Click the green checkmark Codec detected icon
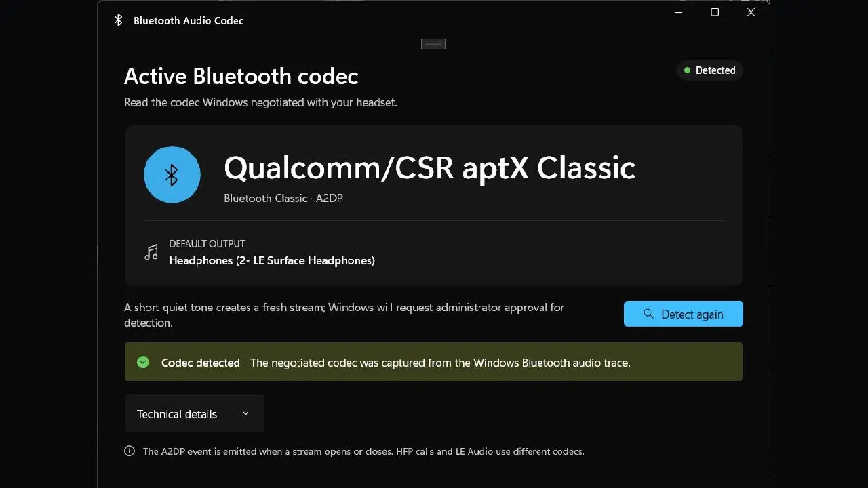Image resolution: width=868 pixels, height=488 pixels. [143, 362]
